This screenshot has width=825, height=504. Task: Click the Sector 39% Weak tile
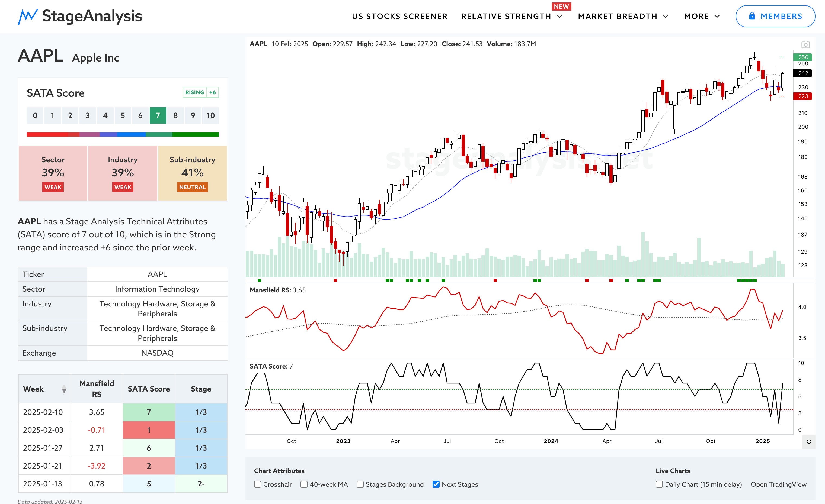click(53, 173)
